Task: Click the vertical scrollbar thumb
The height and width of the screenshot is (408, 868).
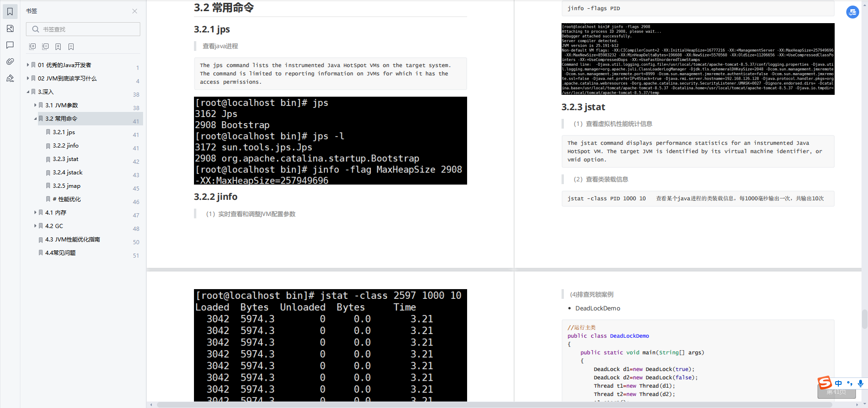Action: [x=864, y=319]
